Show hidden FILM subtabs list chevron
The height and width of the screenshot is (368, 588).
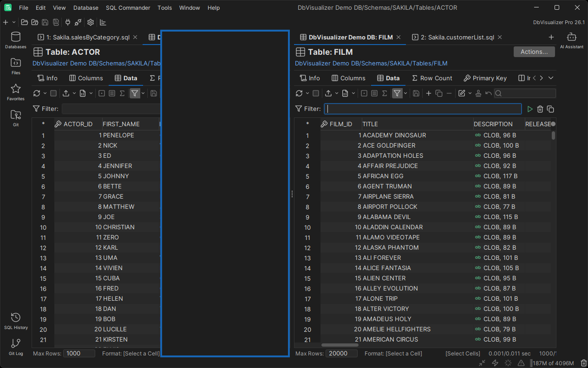pyautogui.click(x=551, y=78)
